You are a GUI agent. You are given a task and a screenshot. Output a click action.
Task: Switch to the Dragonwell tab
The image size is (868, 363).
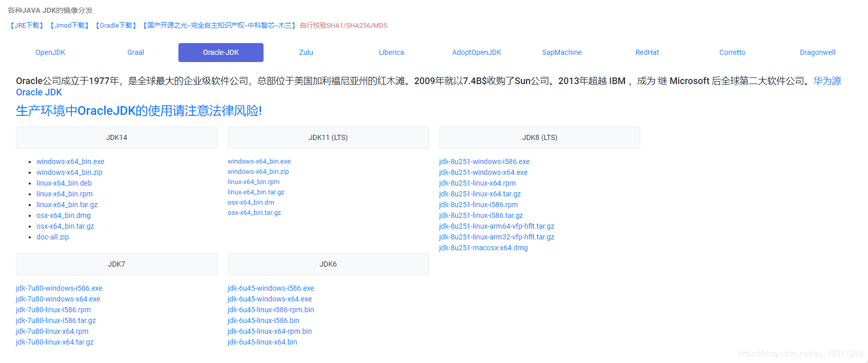[x=818, y=52]
